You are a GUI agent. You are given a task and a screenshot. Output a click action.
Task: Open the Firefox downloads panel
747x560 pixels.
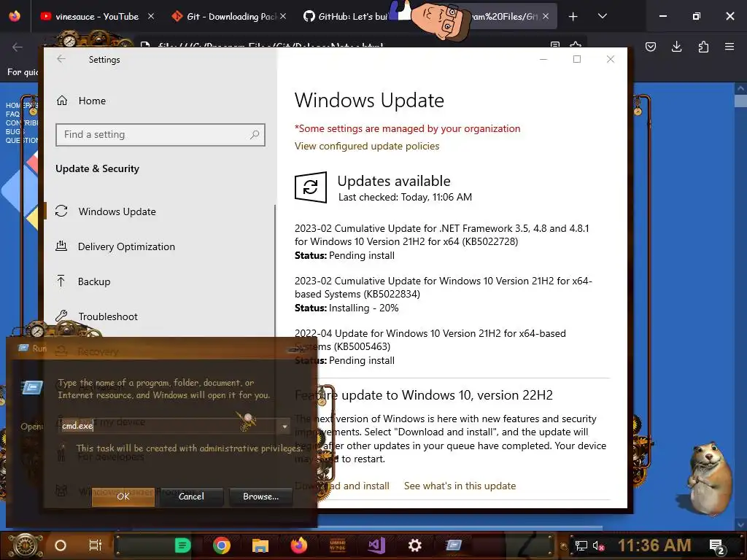[676, 47]
